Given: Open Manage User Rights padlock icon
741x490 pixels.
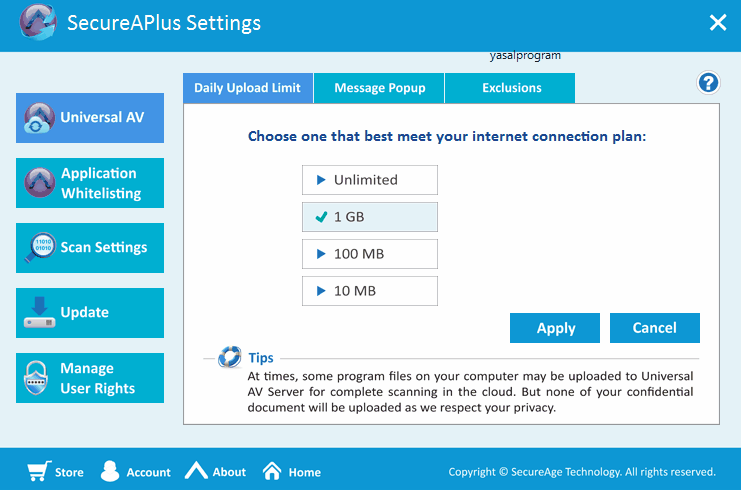Looking at the screenshot, I should point(39,378).
